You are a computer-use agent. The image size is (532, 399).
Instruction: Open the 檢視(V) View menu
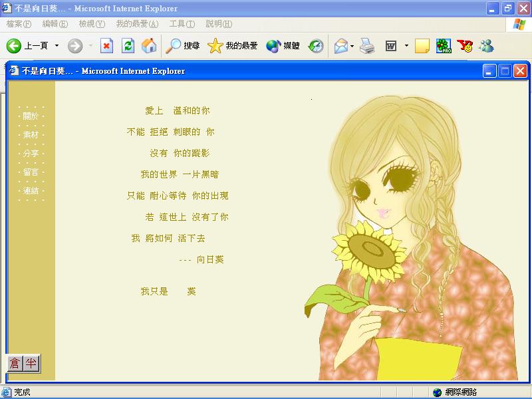pyautogui.click(x=92, y=24)
